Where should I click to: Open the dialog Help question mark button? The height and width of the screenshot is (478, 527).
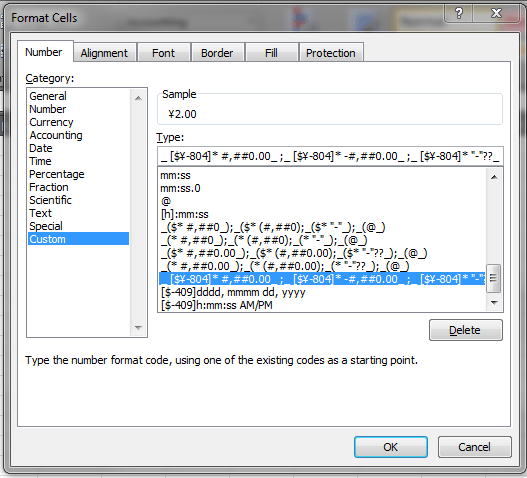(458, 14)
